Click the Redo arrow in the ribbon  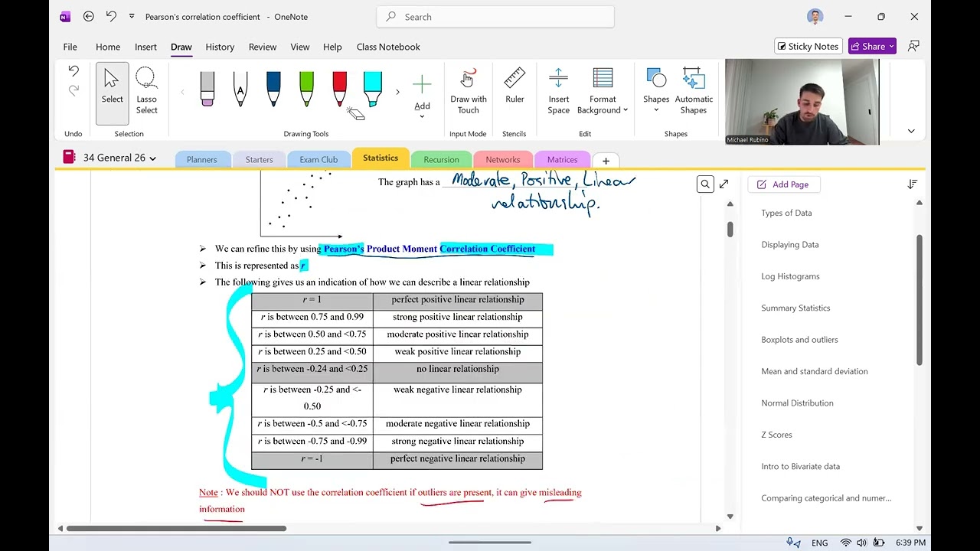coord(73,90)
